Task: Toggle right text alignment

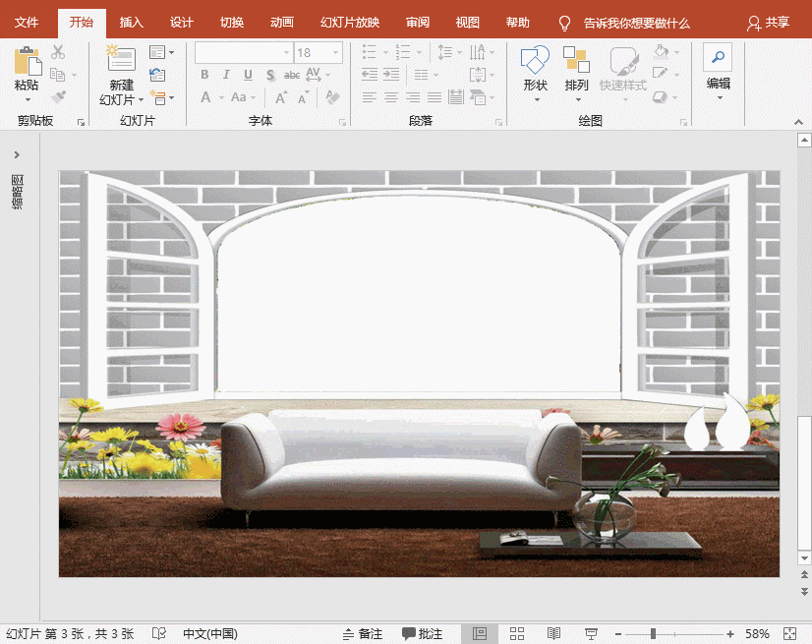Action: tap(413, 97)
